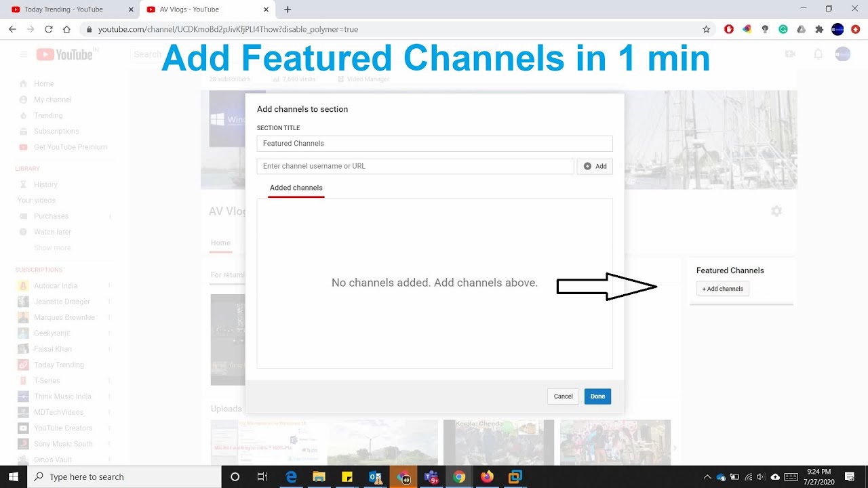Image resolution: width=868 pixels, height=488 pixels.
Task: Open Outlook from the taskbar
Action: coord(375,476)
